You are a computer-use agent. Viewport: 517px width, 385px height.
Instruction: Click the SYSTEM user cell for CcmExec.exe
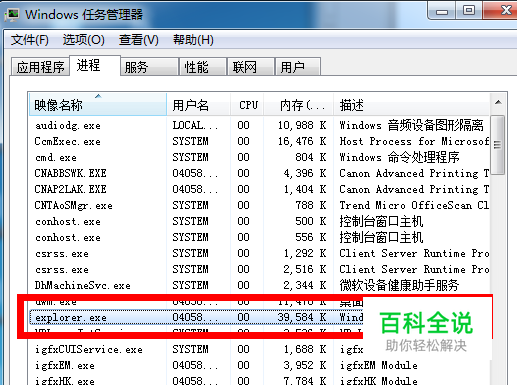190,141
